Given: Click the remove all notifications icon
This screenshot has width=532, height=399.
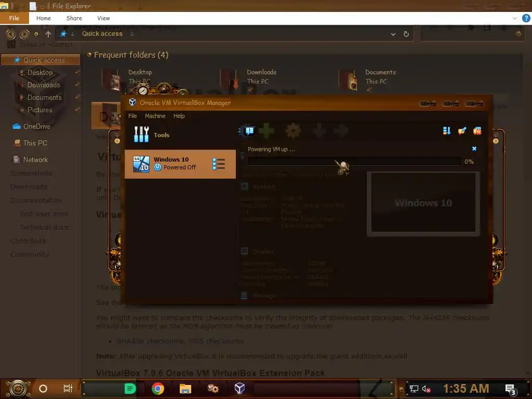Looking at the screenshot, I should click(477, 131).
